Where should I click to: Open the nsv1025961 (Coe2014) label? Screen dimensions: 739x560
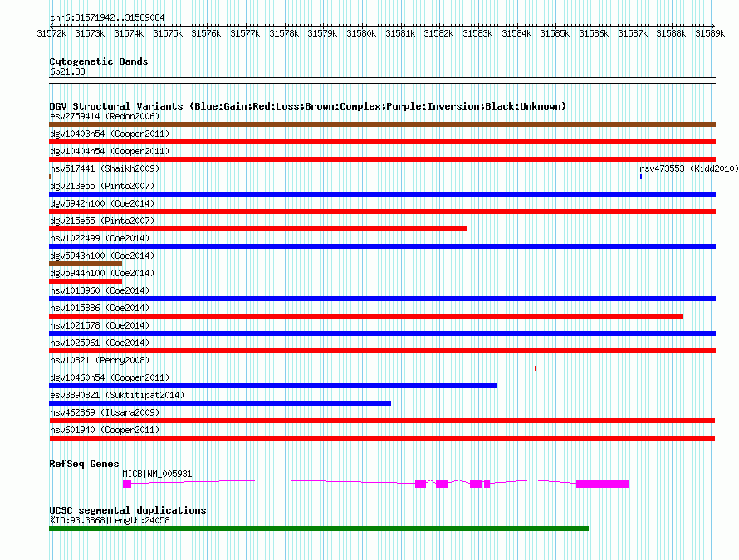100,343
